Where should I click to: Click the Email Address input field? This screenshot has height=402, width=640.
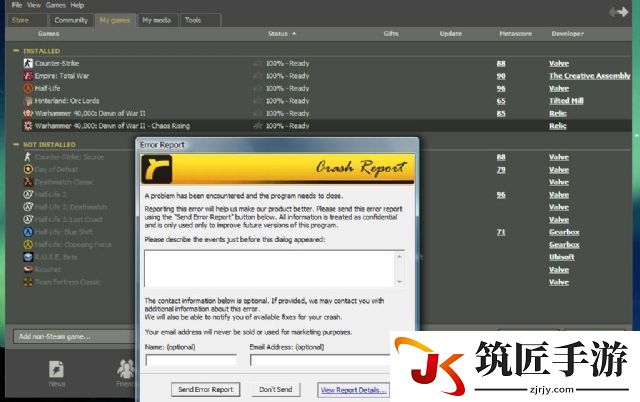[x=320, y=360]
